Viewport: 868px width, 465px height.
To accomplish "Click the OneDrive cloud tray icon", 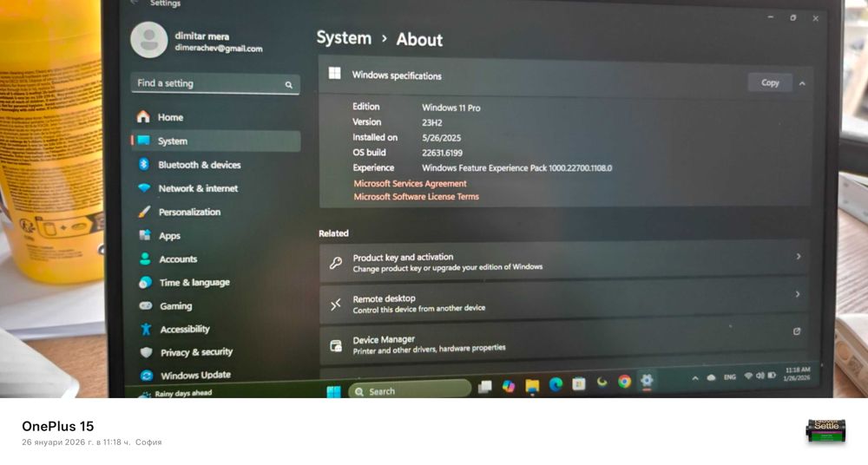I will coord(712,377).
